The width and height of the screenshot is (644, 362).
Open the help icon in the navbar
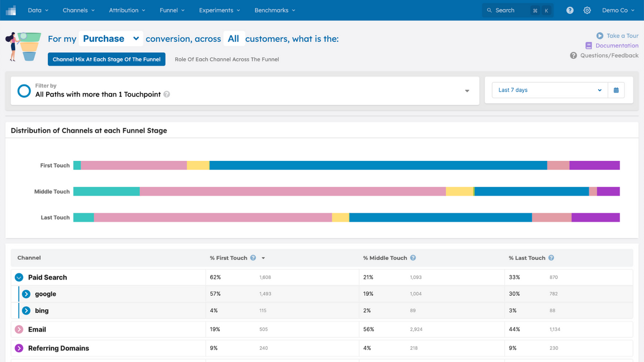click(570, 10)
